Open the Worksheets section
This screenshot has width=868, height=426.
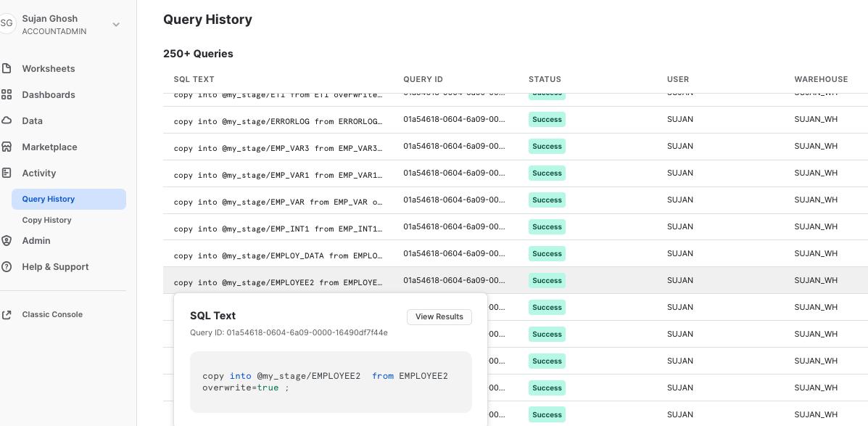[x=49, y=68]
